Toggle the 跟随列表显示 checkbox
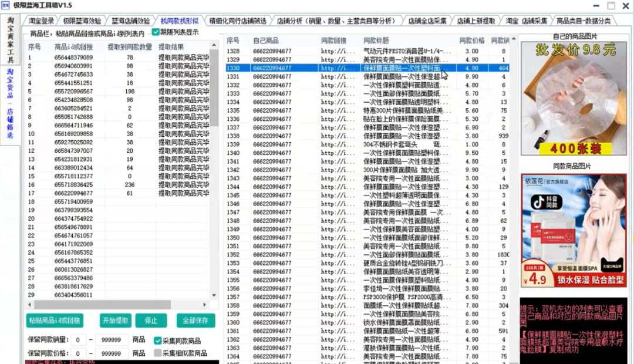 156,32
